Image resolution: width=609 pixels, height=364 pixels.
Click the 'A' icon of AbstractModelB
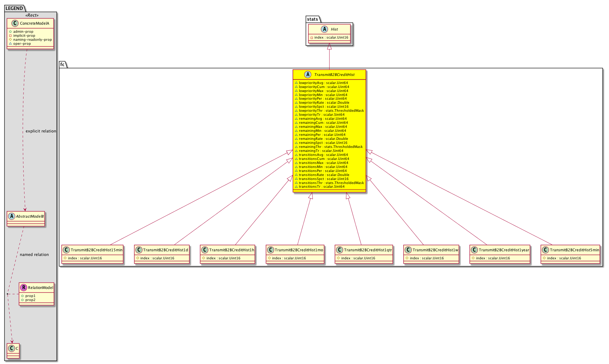point(11,216)
